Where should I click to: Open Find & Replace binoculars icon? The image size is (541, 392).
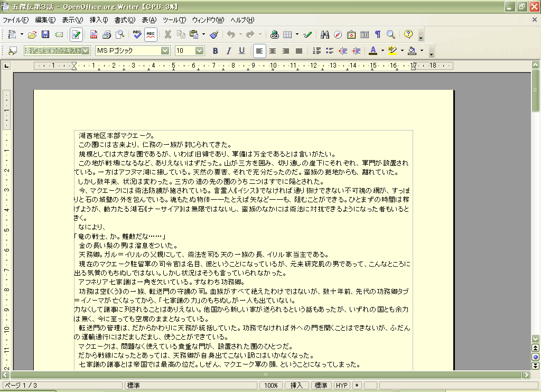[x=325, y=34]
